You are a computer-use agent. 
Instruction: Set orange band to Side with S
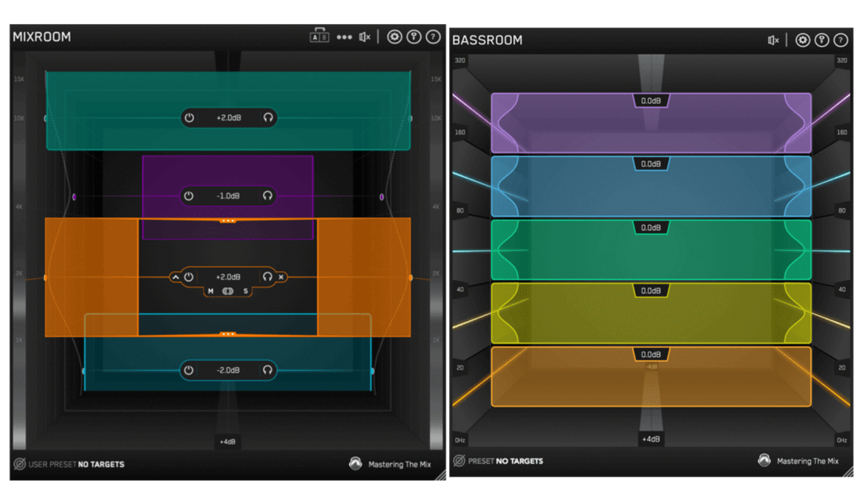click(x=246, y=291)
